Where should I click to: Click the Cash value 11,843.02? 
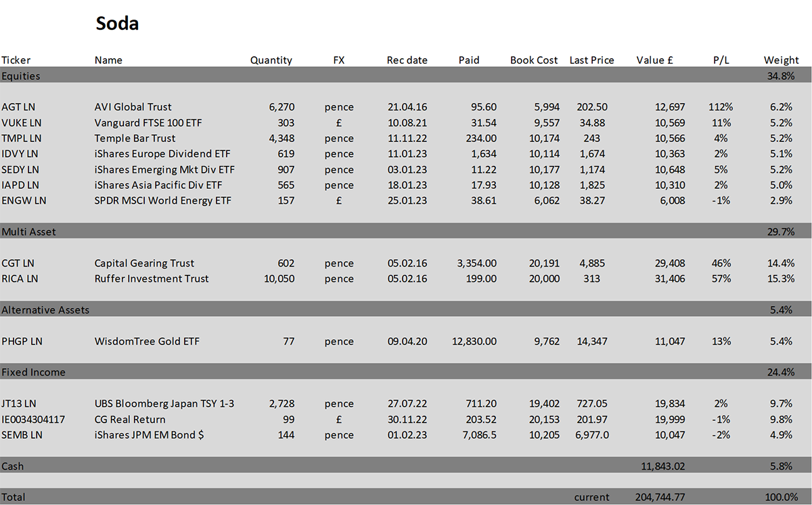coord(663,466)
